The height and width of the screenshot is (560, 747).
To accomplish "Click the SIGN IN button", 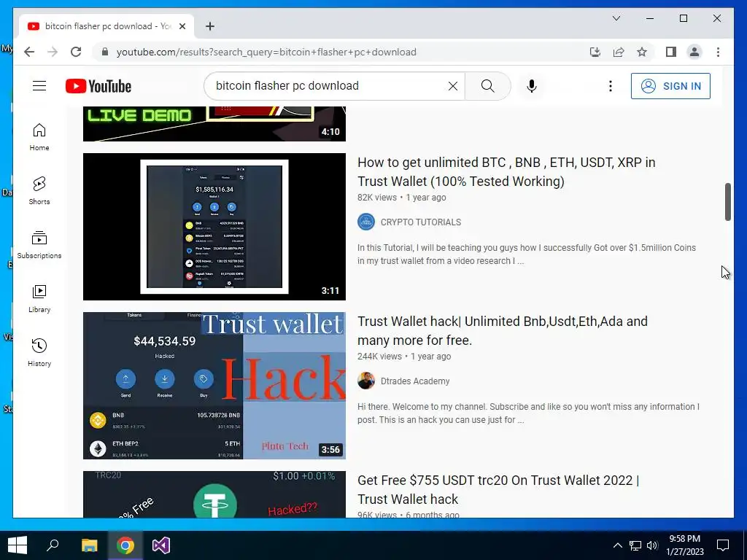I will (x=670, y=86).
